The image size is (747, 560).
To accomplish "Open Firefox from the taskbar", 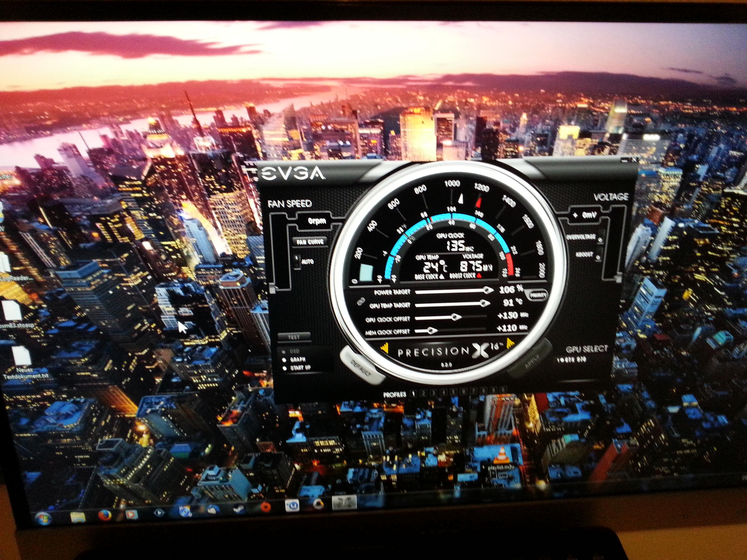I will click(x=104, y=515).
